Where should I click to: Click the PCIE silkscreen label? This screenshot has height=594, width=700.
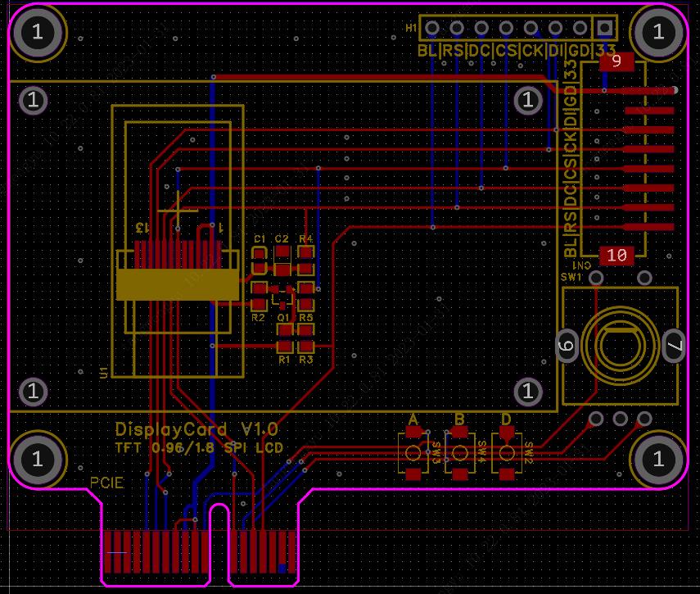[x=106, y=483]
